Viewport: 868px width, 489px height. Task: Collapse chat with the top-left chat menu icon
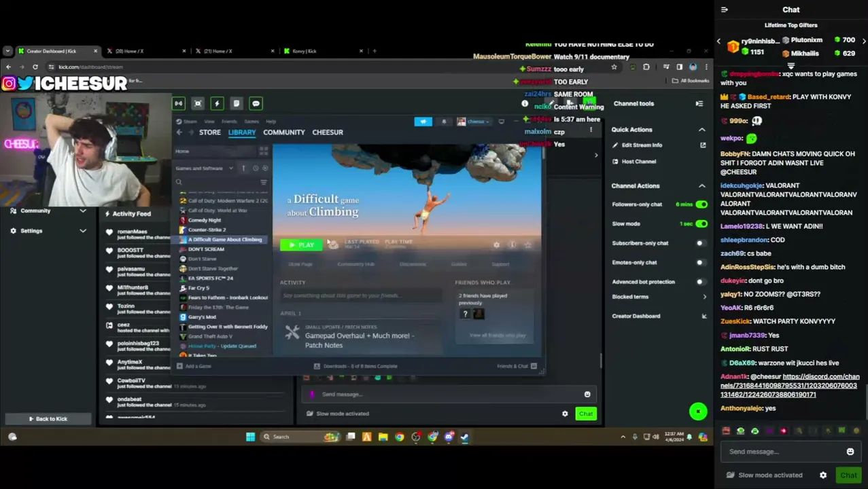click(725, 10)
